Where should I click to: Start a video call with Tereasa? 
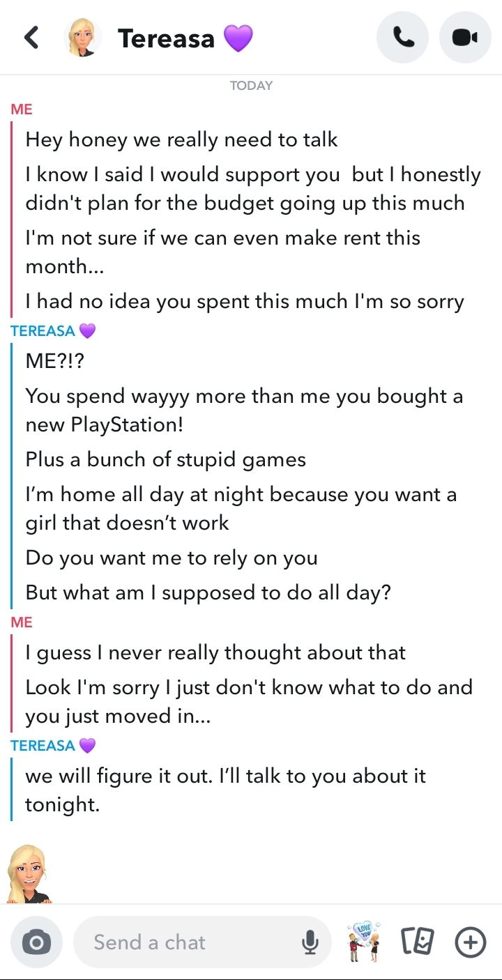[465, 38]
